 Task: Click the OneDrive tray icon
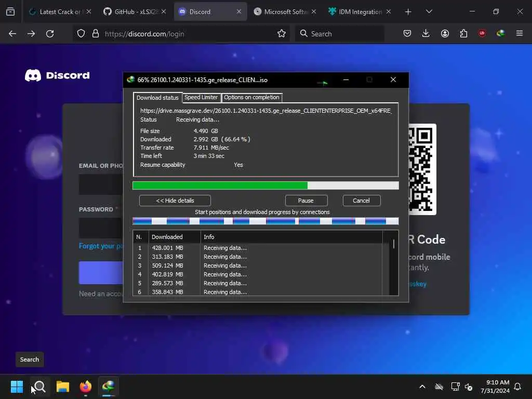point(439,387)
